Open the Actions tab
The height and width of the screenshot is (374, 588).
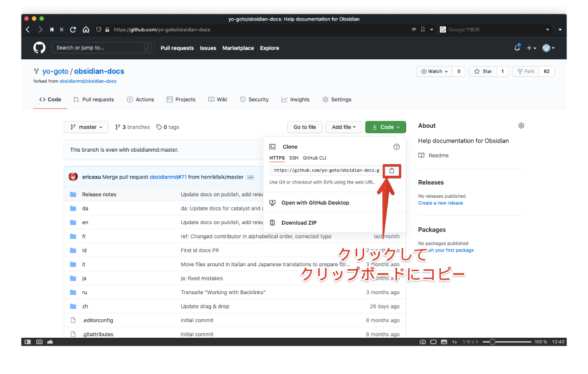(x=140, y=99)
